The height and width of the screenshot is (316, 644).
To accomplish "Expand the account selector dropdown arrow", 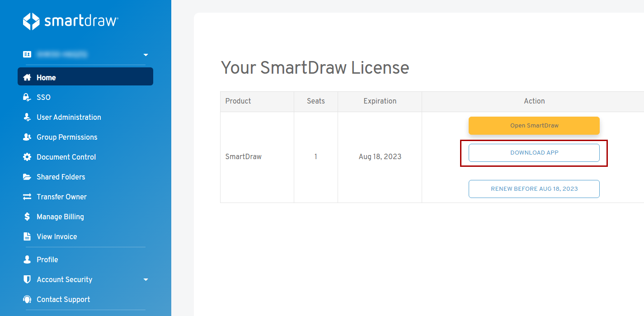I will [146, 55].
